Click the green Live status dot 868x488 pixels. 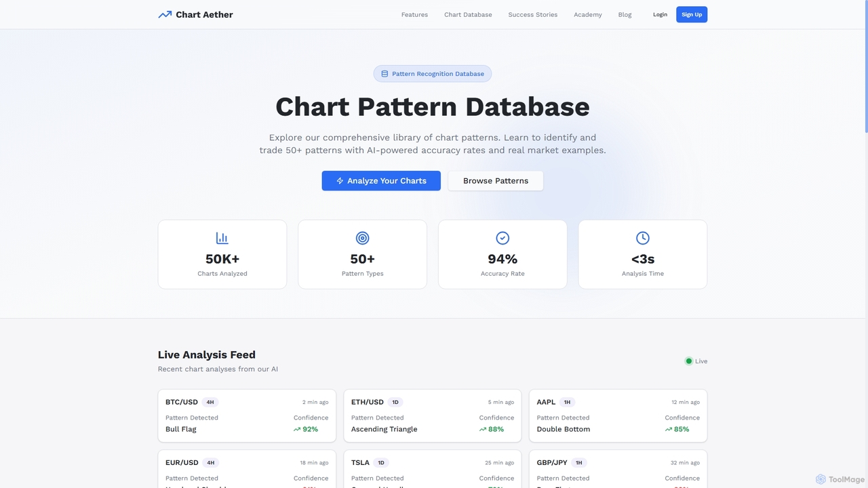[x=689, y=361]
